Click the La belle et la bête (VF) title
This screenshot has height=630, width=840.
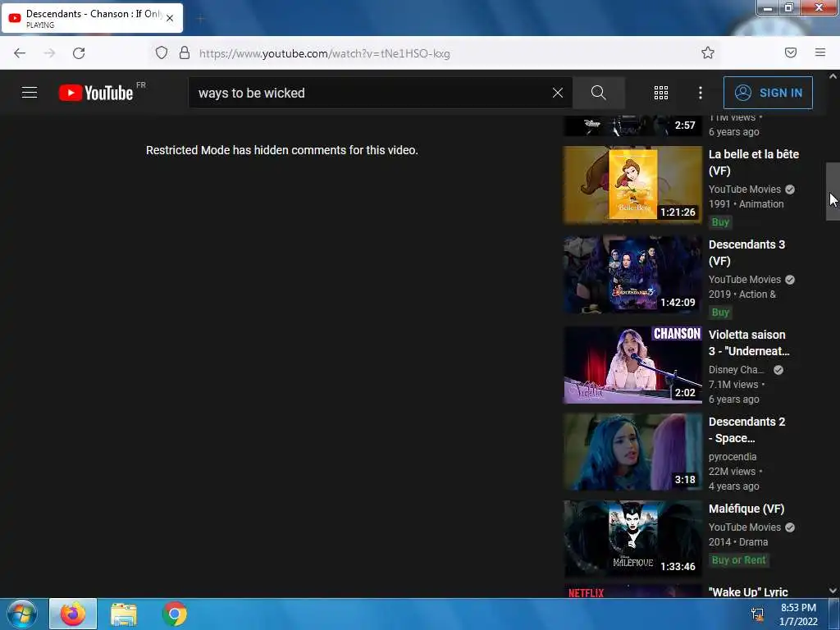[x=754, y=162]
